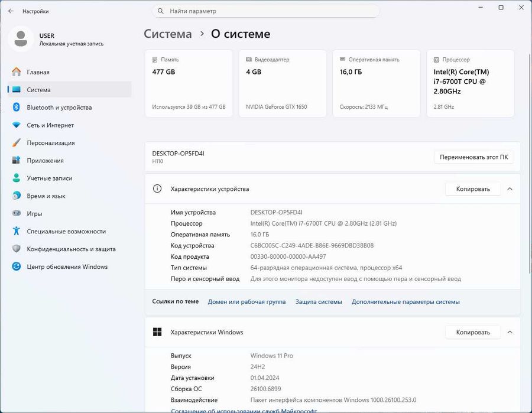Click the USER profile avatar

pyautogui.click(x=21, y=38)
